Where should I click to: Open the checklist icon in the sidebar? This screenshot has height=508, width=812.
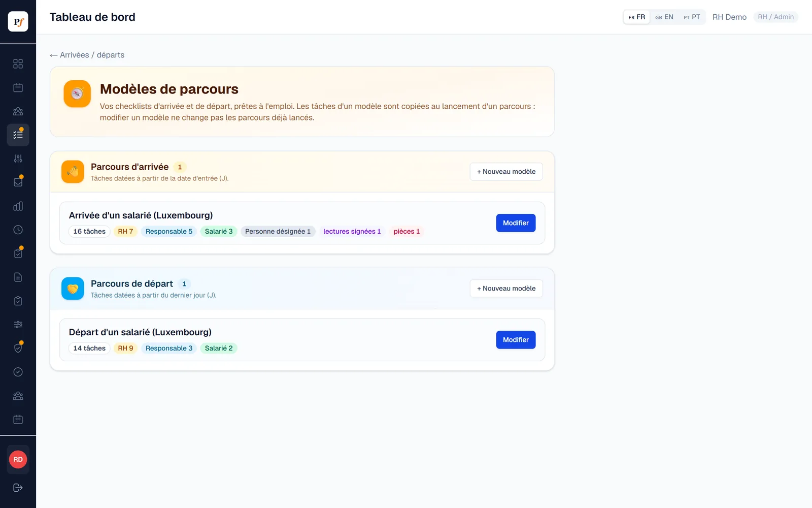pyautogui.click(x=18, y=135)
